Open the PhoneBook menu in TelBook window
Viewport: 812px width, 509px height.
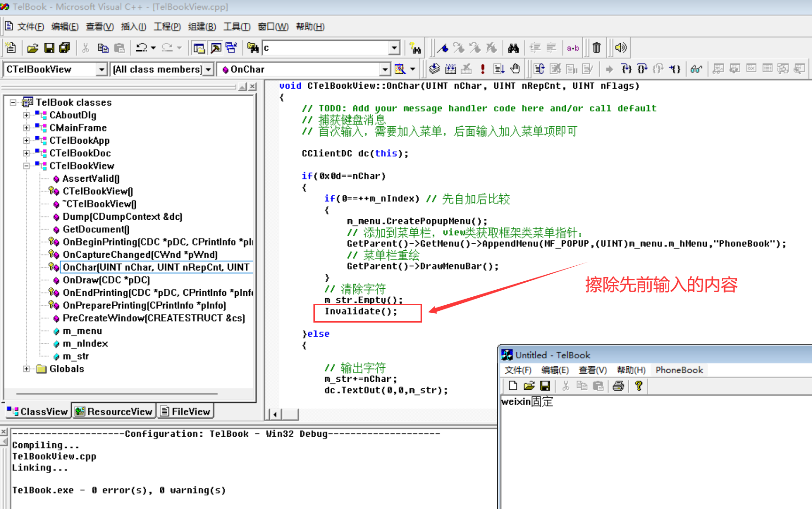pos(679,370)
